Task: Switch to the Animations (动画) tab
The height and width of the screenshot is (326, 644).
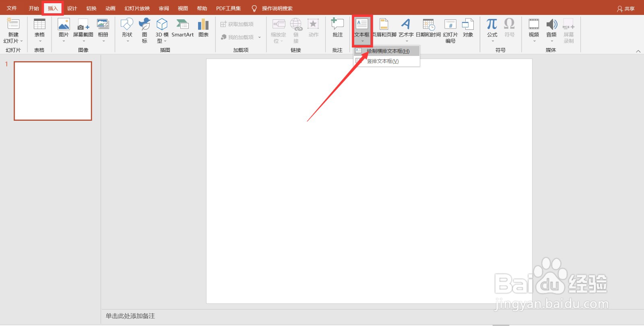Action: click(110, 8)
